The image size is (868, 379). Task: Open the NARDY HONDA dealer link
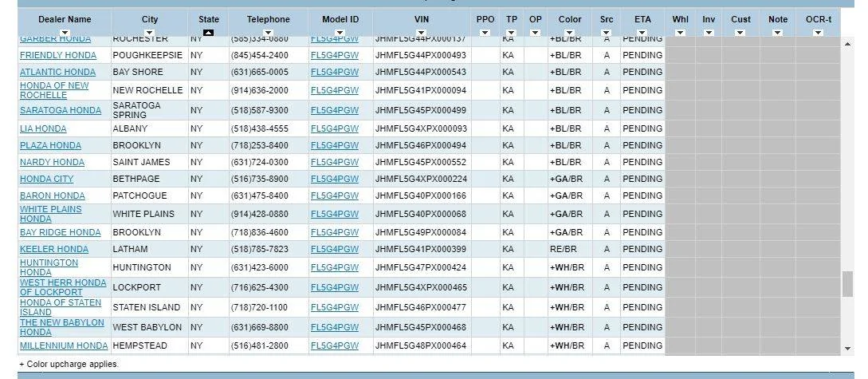point(52,162)
